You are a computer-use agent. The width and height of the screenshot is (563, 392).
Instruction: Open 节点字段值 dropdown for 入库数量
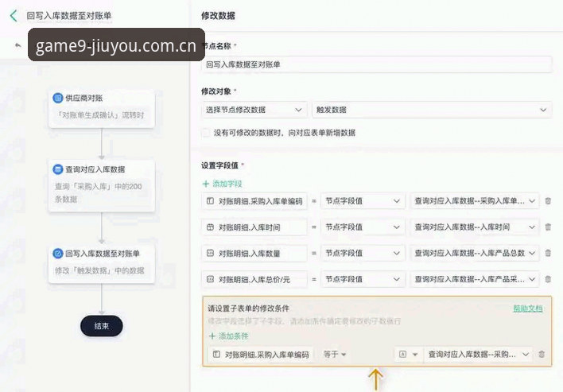[x=363, y=253]
